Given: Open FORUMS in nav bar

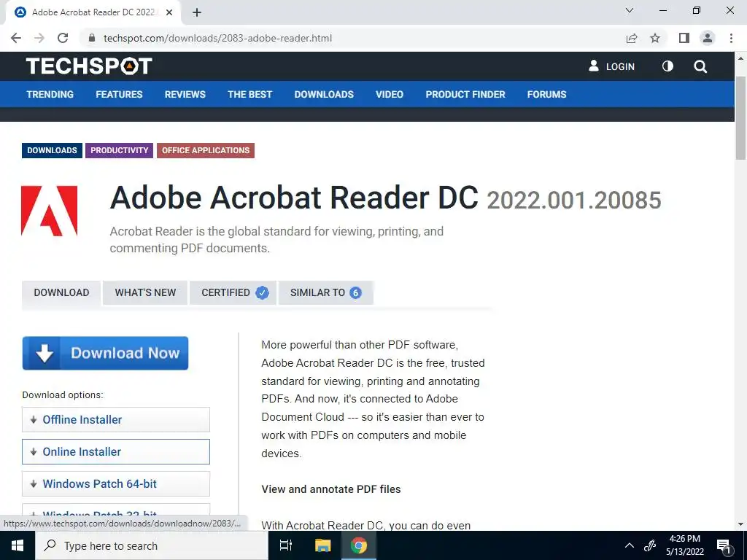Looking at the screenshot, I should (x=547, y=94).
